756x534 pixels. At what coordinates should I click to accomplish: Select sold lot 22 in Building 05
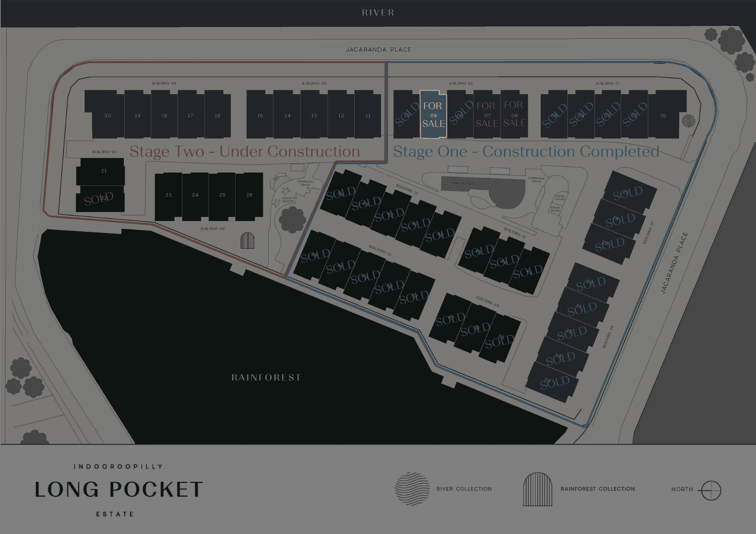click(x=101, y=199)
